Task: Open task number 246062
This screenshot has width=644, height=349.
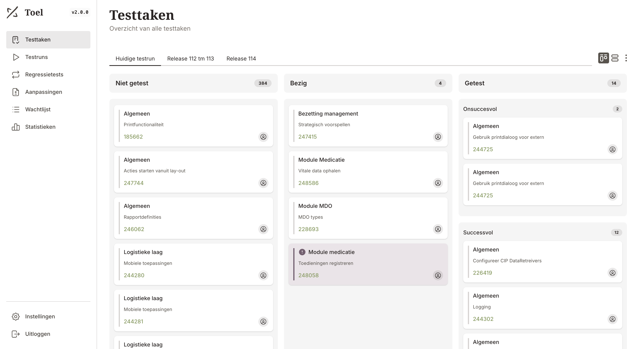Action: tap(134, 229)
